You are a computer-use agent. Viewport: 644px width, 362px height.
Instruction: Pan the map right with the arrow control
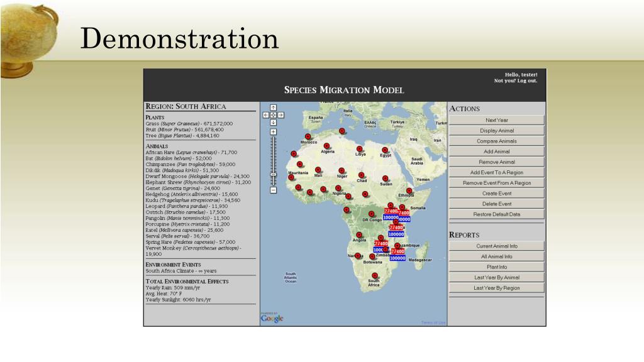[x=281, y=116]
